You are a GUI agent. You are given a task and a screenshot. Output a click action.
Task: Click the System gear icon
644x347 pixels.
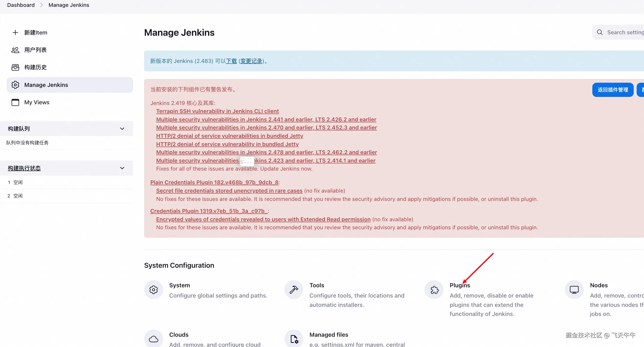(154, 289)
